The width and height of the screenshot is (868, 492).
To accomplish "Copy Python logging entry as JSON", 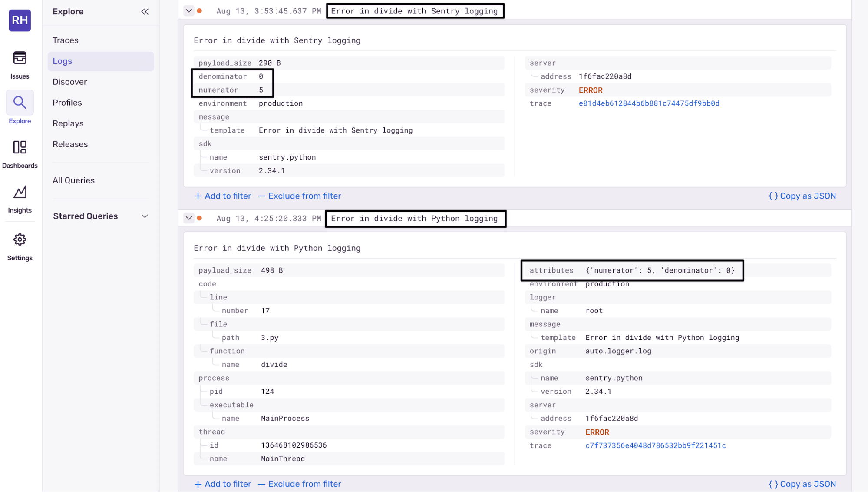I will pos(802,484).
